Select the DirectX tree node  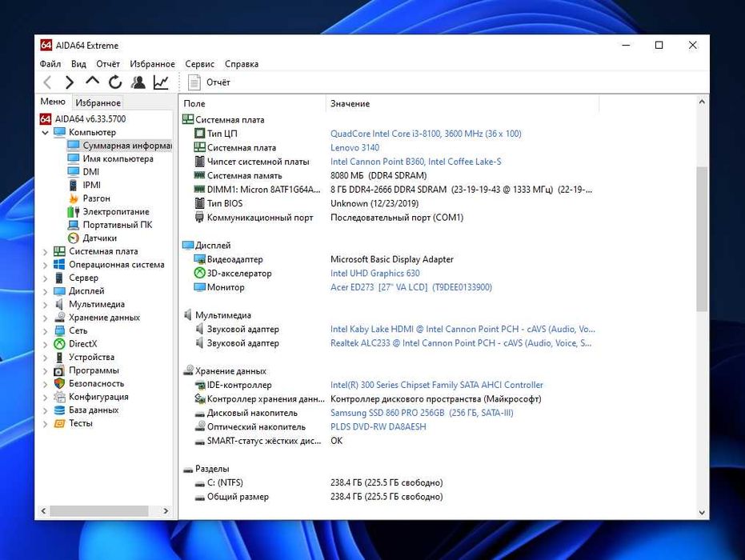75,344
